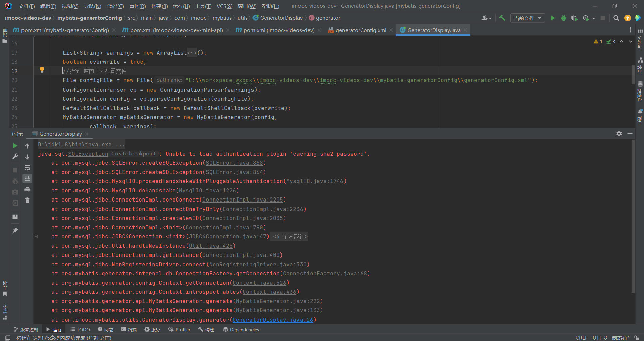
Task: Go to next highlighted problem
Action: [631, 41]
